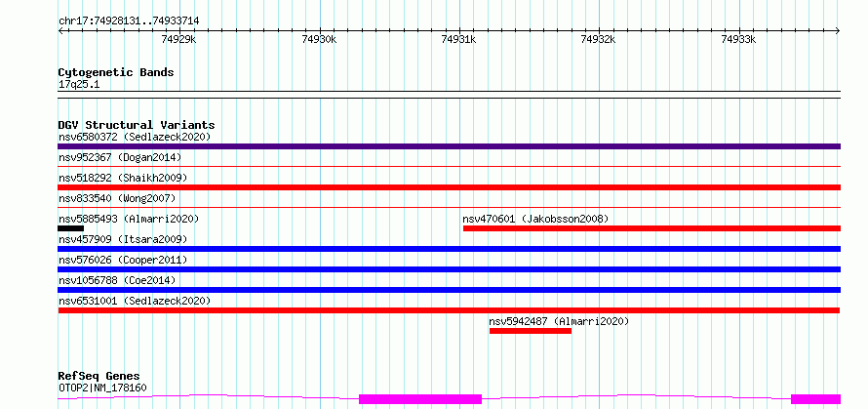Viewport: 868px width, 409px height.
Task: Click the OTOP2|NM_178160 gene label
Action: coord(102,388)
